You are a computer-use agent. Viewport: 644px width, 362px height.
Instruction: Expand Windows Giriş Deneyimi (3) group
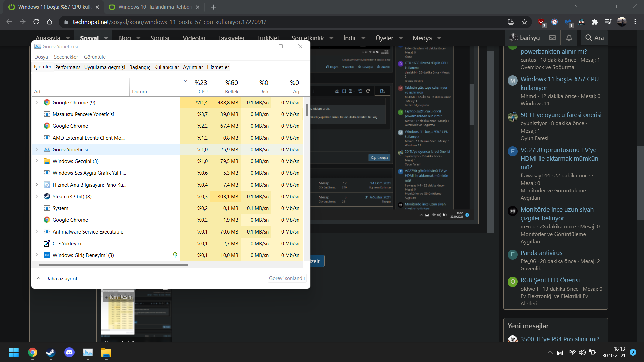coord(37,255)
